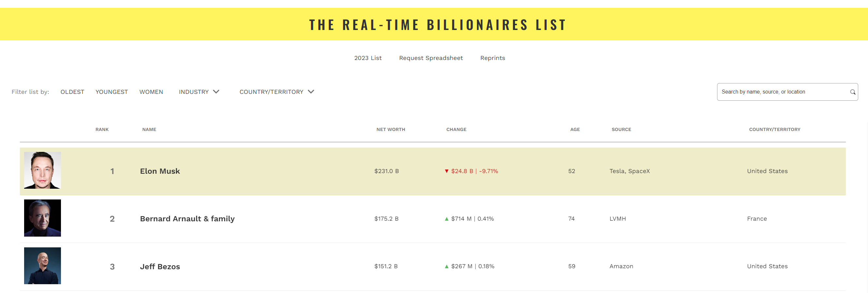
Task: Open Jeff Bezos's profile name
Action: click(x=160, y=267)
